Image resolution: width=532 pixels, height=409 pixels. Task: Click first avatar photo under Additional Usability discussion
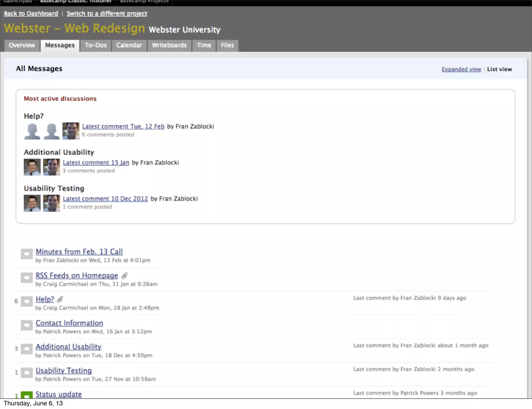tap(32, 167)
